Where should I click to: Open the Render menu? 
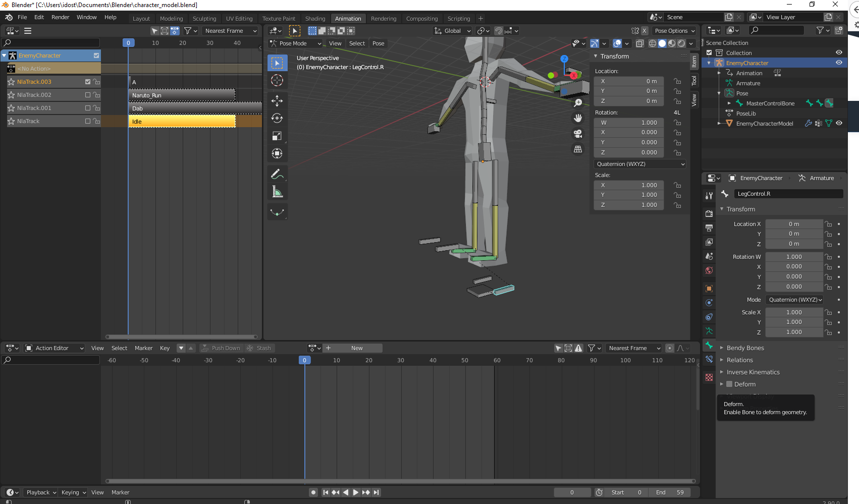[60, 17]
